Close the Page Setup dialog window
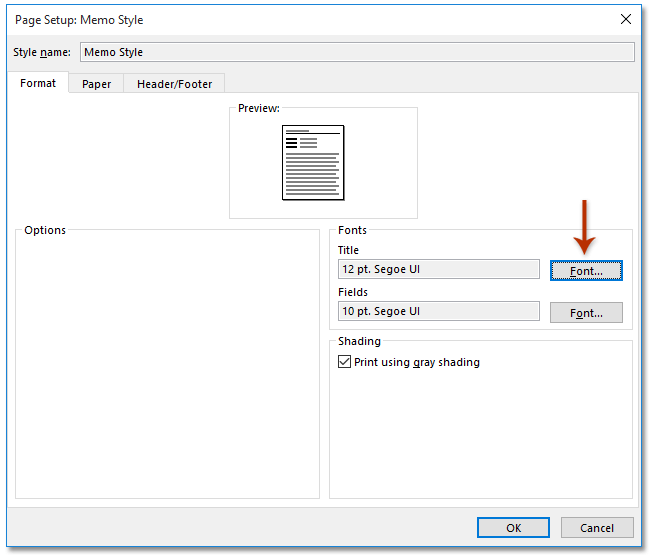Screen dimensions: 652x558 (625, 19)
